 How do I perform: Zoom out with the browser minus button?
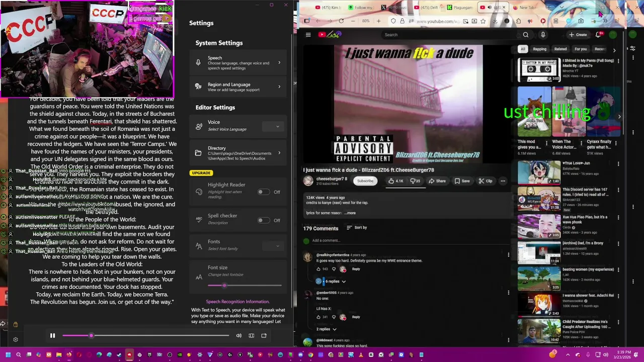tap(353, 21)
